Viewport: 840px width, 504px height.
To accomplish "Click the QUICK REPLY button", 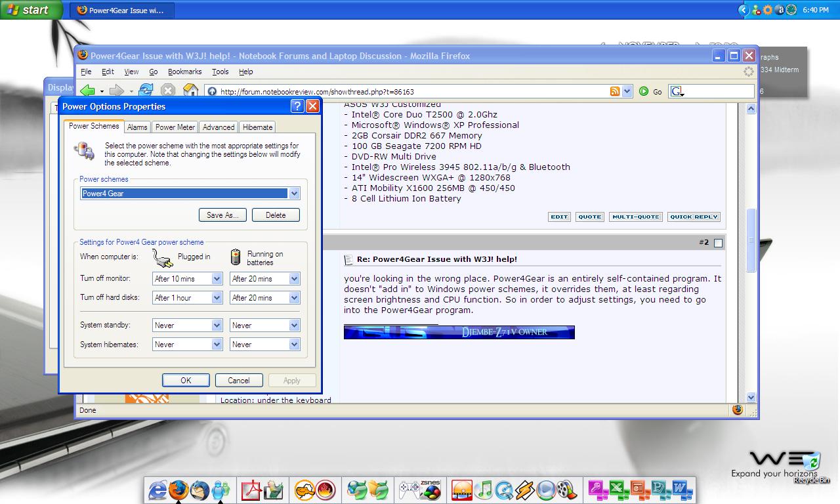I will (x=694, y=217).
